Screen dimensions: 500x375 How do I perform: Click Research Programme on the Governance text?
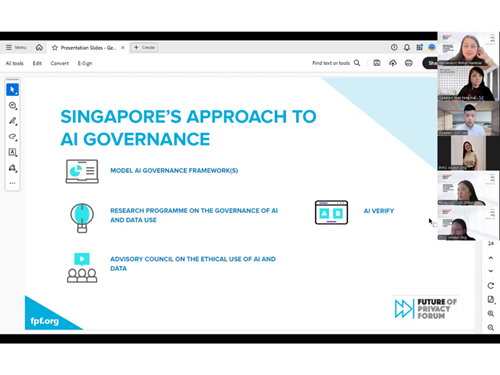[194, 215]
